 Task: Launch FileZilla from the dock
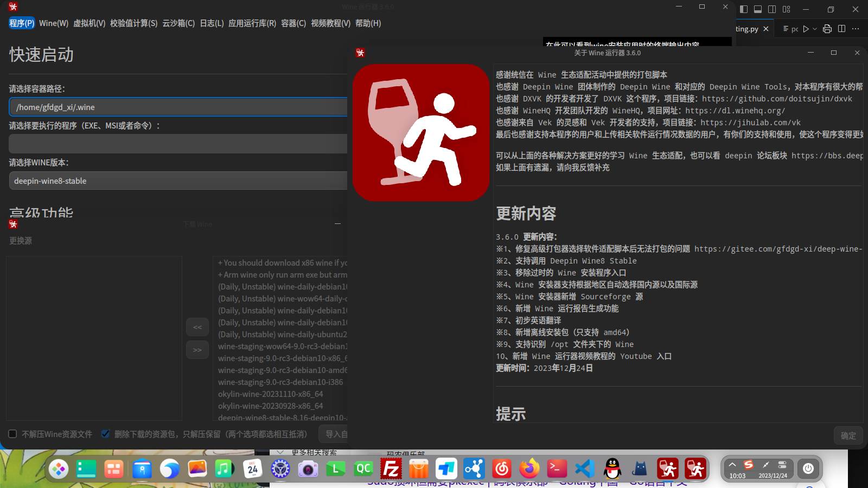point(391,468)
